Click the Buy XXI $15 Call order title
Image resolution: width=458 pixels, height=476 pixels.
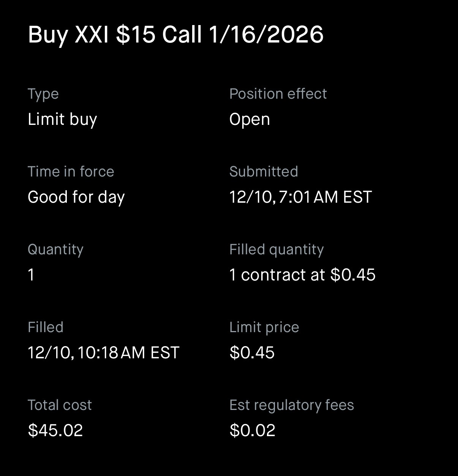175,35
